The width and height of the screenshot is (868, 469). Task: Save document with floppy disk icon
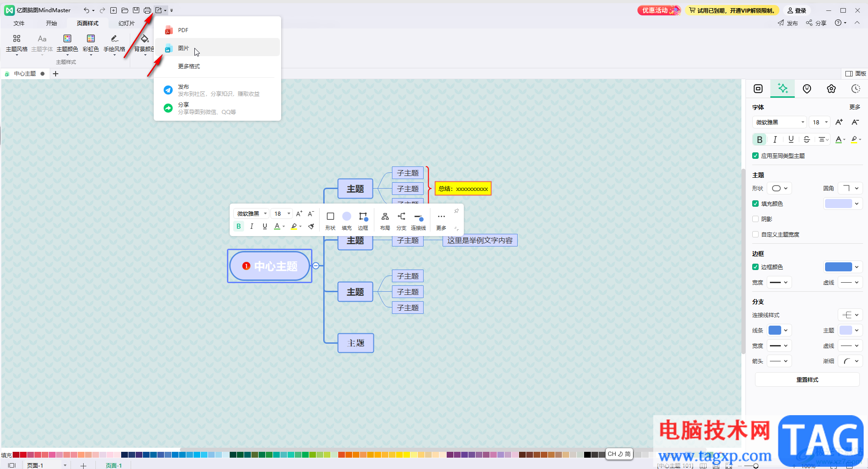[136, 10]
